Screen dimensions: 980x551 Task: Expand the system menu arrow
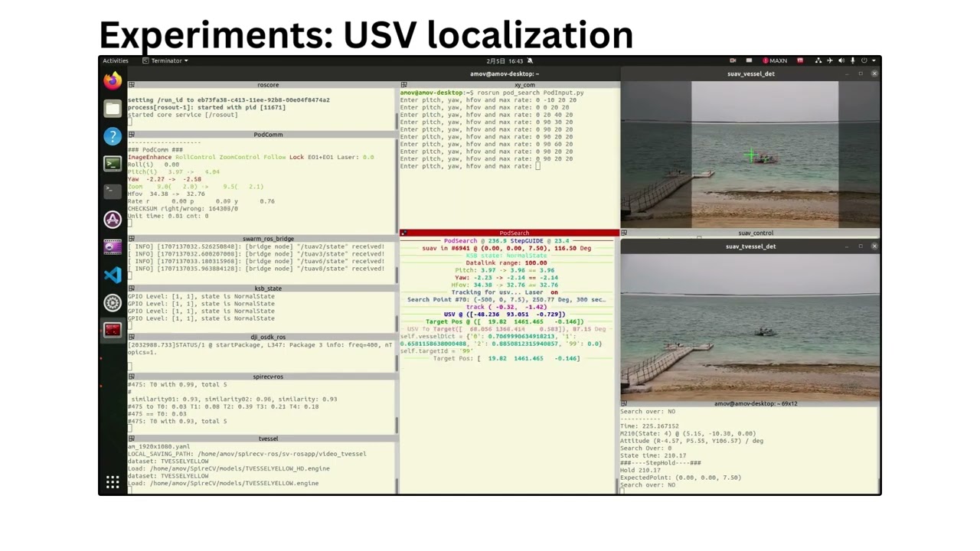(x=874, y=60)
